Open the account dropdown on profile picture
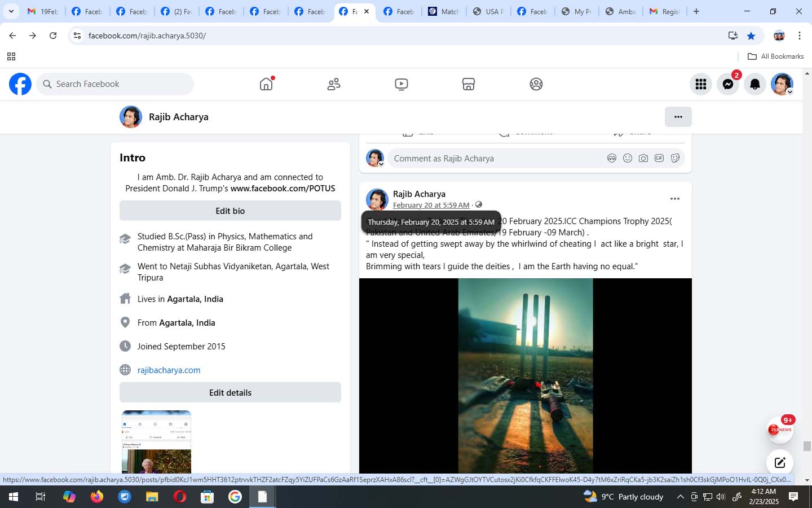The height and width of the screenshot is (508, 812). (782, 84)
